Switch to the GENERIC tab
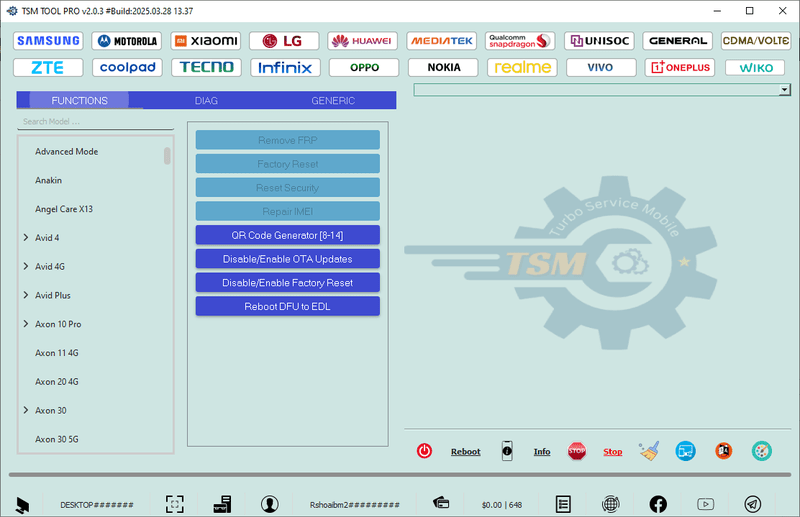800x517 pixels. [333, 101]
